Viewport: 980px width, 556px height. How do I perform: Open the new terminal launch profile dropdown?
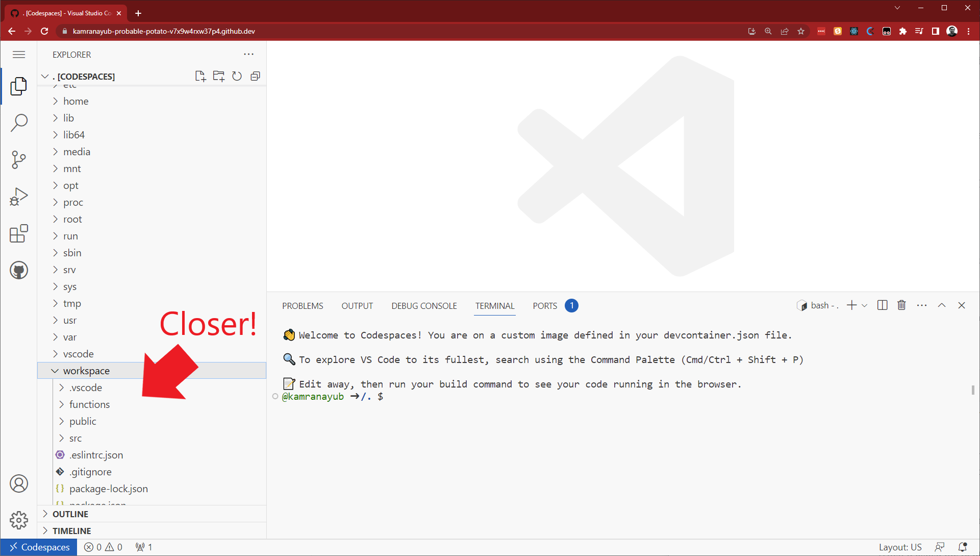(865, 305)
